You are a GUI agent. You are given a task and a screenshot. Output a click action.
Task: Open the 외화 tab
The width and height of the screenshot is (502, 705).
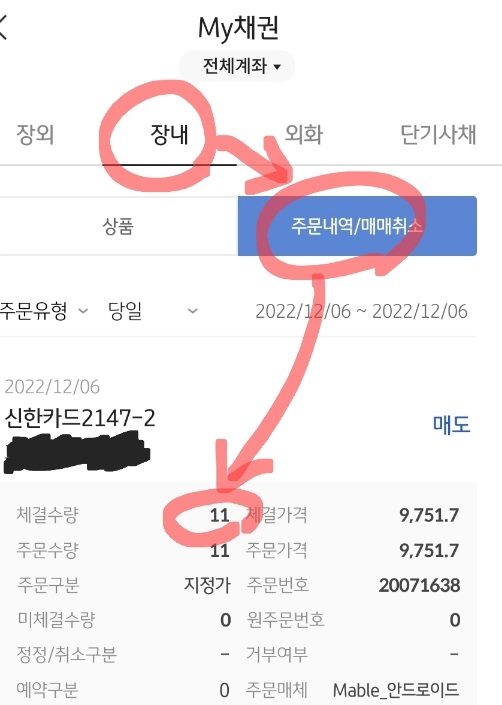304,134
